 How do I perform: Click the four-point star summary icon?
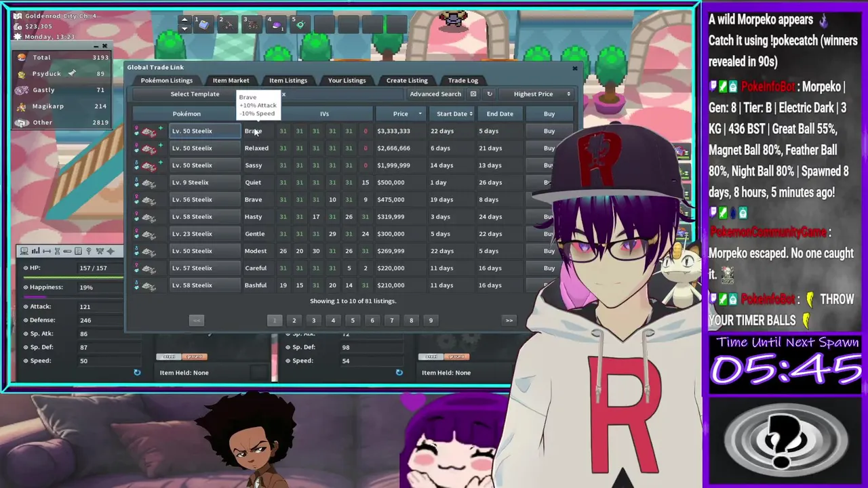coord(111,251)
